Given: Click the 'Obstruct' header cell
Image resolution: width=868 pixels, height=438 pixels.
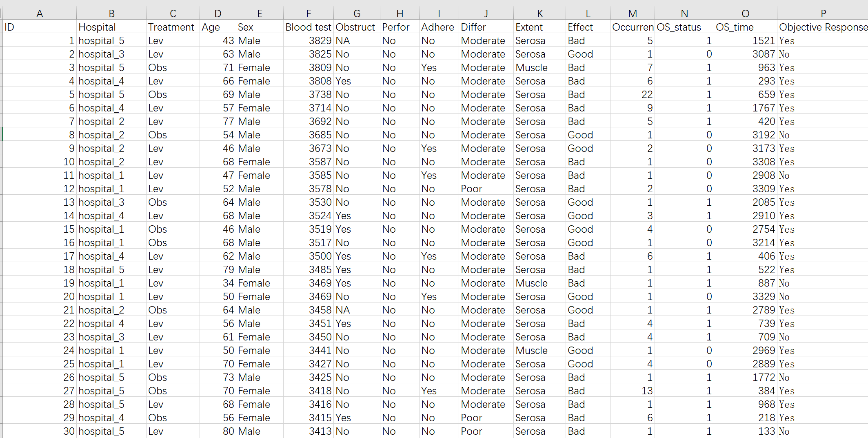Looking at the screenshot, I should point(357,27).
